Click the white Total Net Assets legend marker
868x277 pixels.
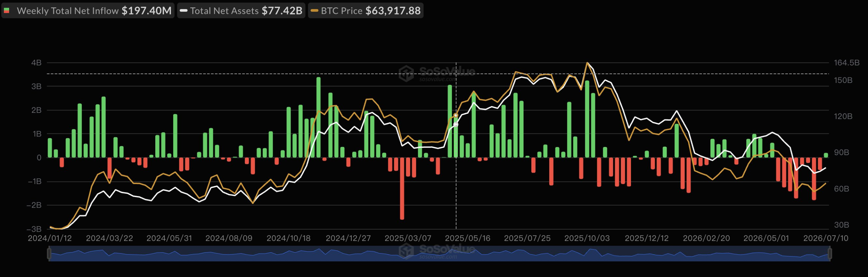coord(183,11)
